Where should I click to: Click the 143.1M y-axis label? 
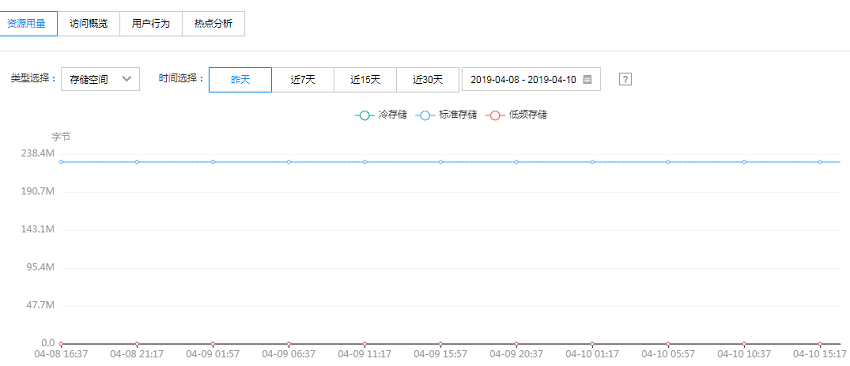38,229
